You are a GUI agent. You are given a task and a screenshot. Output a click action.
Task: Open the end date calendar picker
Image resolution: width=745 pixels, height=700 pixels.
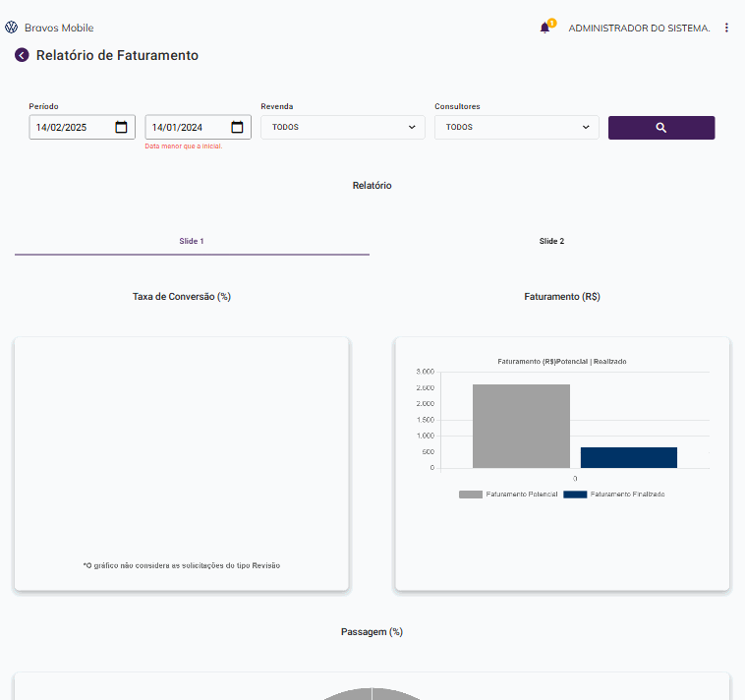[x=238, y=127]
